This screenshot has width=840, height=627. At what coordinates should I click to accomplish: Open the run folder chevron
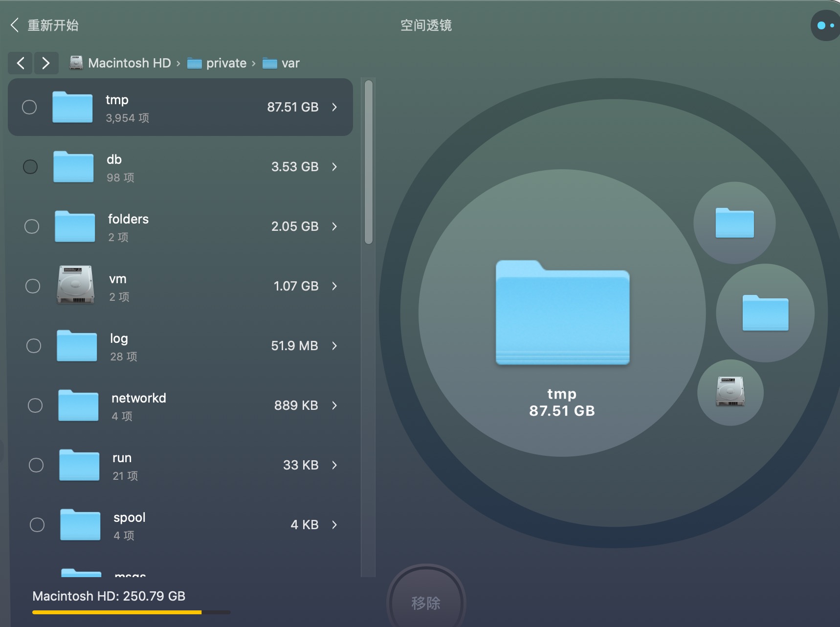334,465
